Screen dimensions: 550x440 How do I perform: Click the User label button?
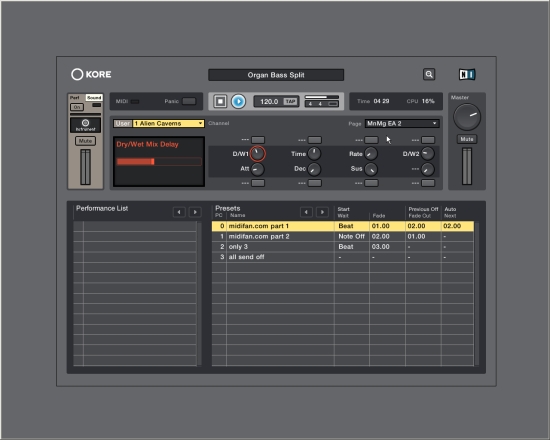click(123, 124)
